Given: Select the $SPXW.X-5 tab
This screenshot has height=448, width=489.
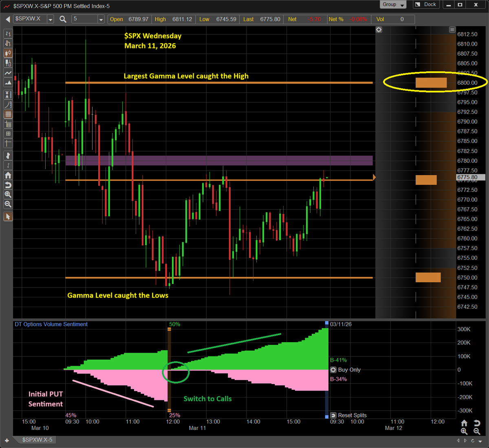Looking at the screenshot, I should click(36, 440).
